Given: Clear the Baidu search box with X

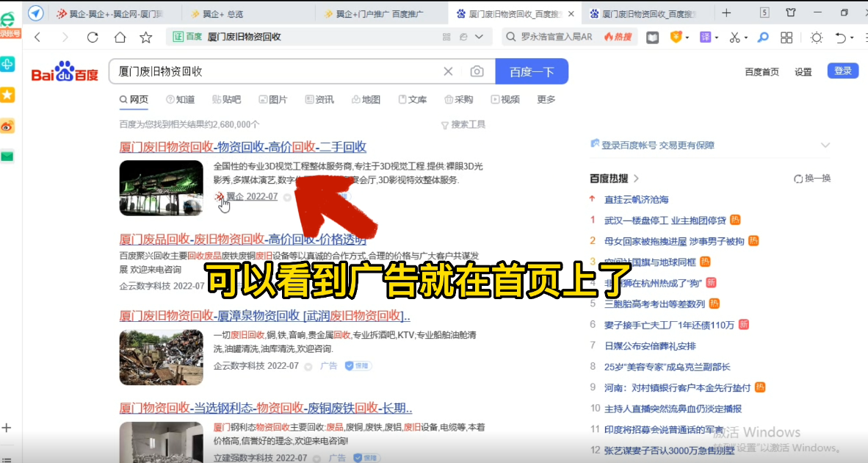Looking at the screenshot, I should pos(448,71).
